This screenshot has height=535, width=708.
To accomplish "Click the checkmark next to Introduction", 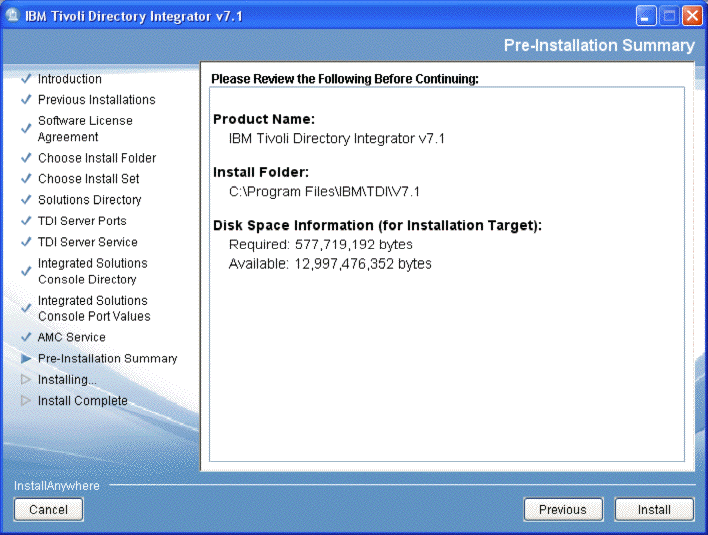I will [x=26, y=79].
